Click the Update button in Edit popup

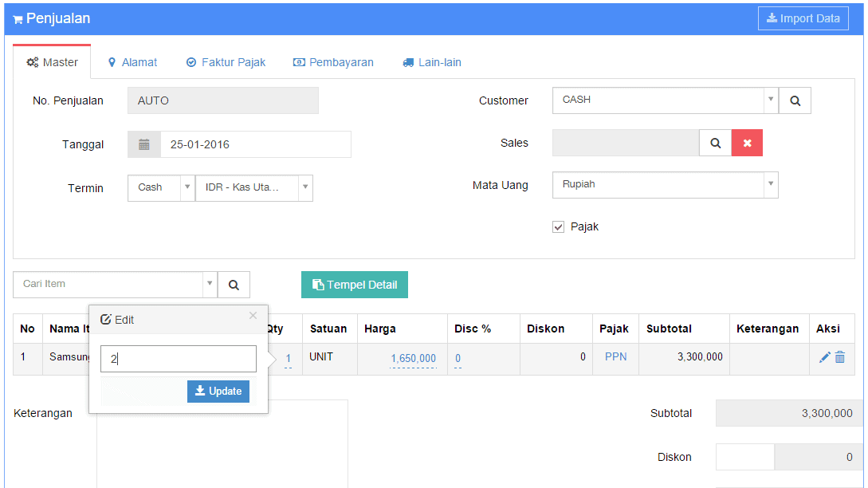coord(218,391)
